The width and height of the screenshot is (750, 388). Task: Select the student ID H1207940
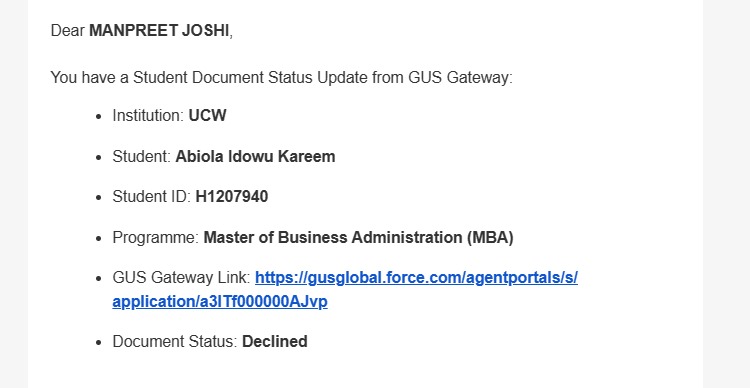coord(232,197)
